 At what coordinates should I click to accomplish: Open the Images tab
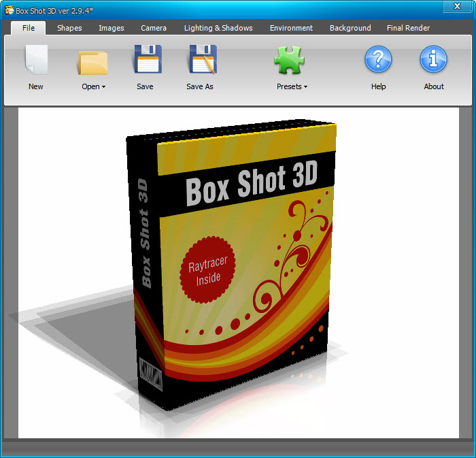tap(112, 28)
